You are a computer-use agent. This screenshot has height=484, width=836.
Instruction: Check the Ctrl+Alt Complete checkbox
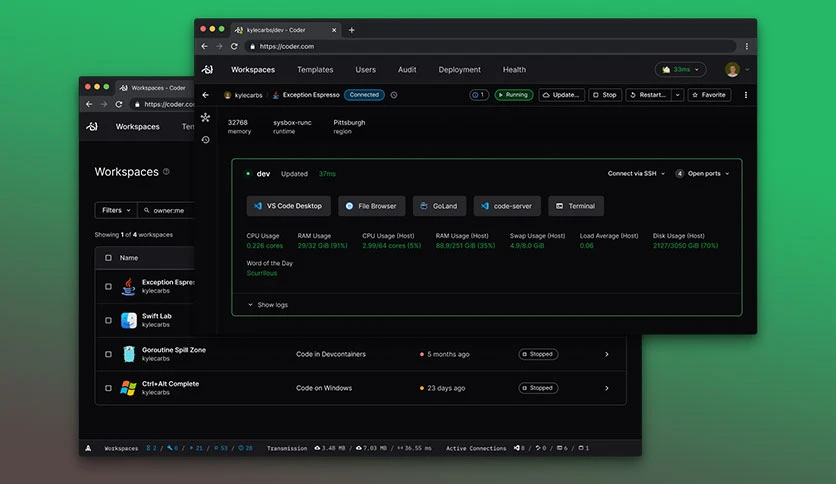click(x=108, y=388)
